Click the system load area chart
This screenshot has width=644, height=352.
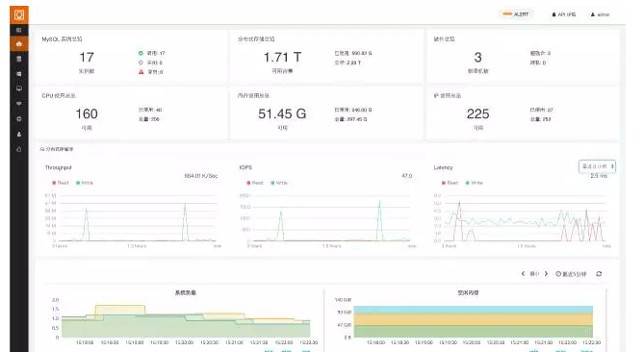tap(186, 318)
